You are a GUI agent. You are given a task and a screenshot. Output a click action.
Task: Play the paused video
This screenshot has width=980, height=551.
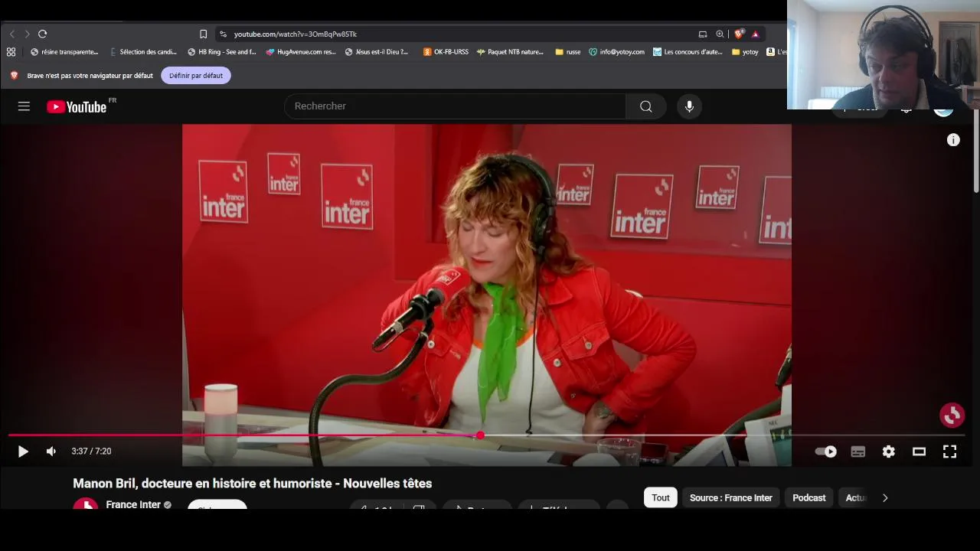point(23,452)
